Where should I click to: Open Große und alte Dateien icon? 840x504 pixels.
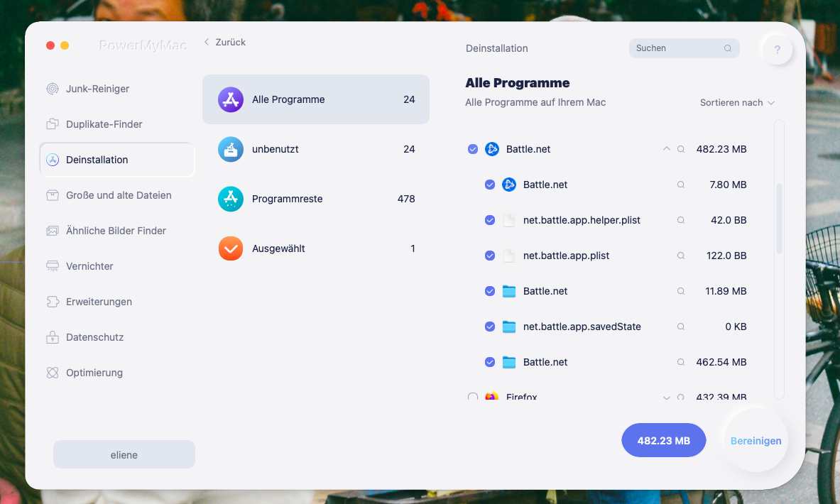53,195
